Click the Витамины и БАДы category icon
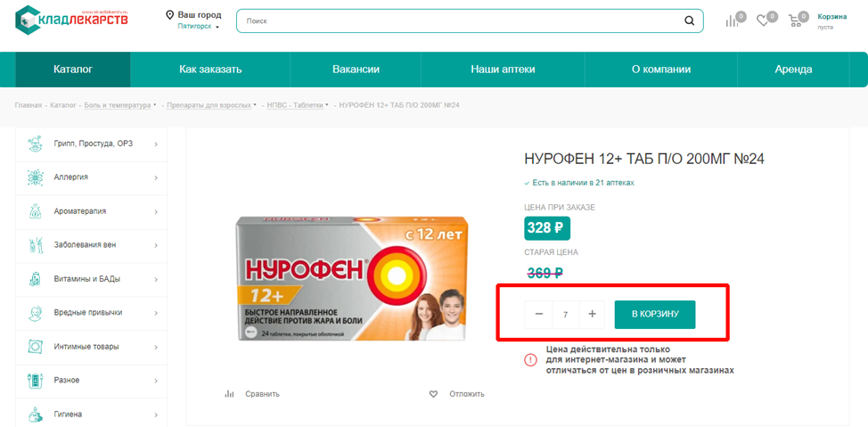Viewport: 868px width, 427px height. pyautogui.click(x=36, y=278)
